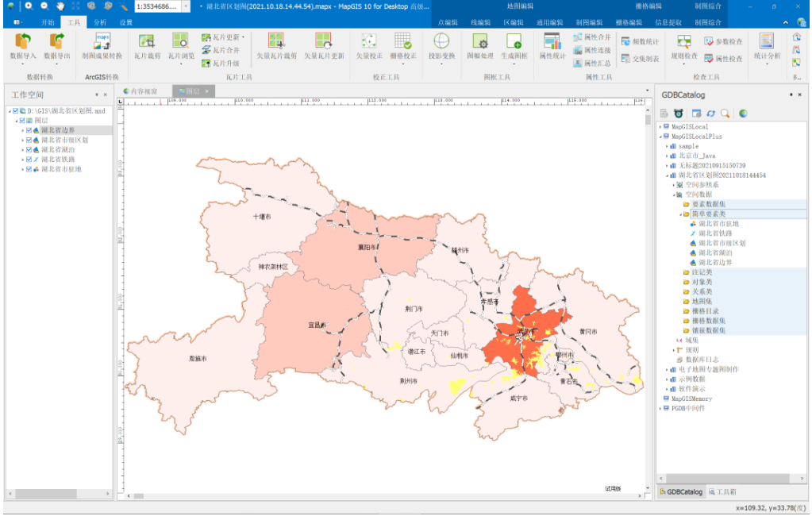812x516 pixels.
Task: Click 交集制表 intersection tabulation tool
Action: pyautogui.click(x=640, y=59)
